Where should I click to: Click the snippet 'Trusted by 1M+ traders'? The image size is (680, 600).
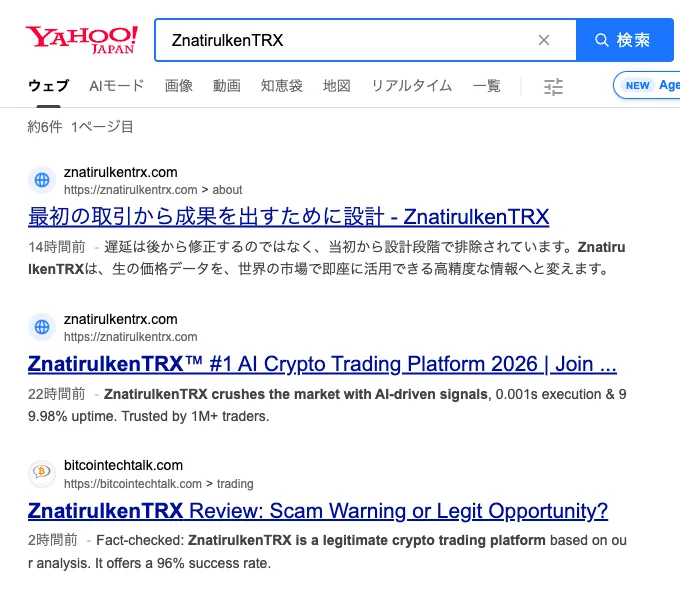(195, 416)
